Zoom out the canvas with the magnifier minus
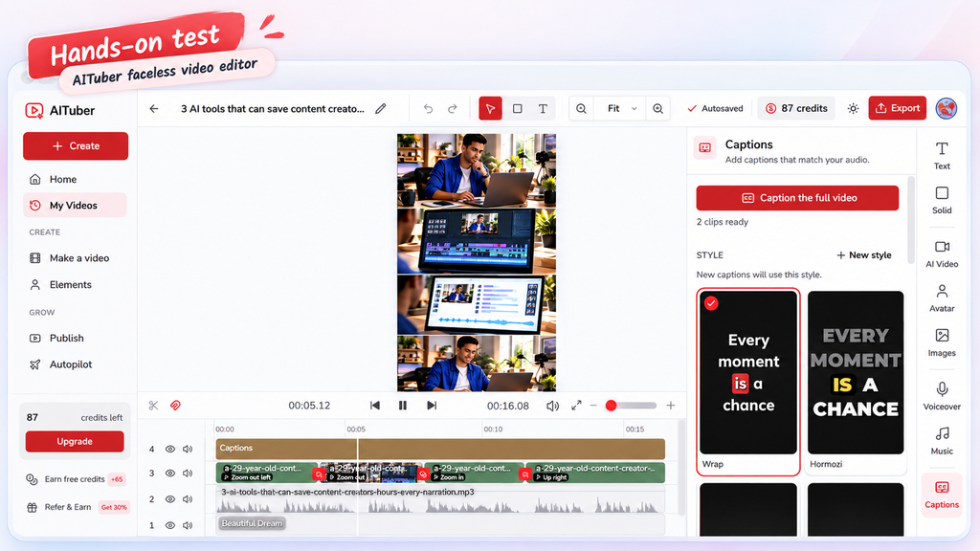The image size is (980, 551). pyautogui.click(x=581, y=109)
